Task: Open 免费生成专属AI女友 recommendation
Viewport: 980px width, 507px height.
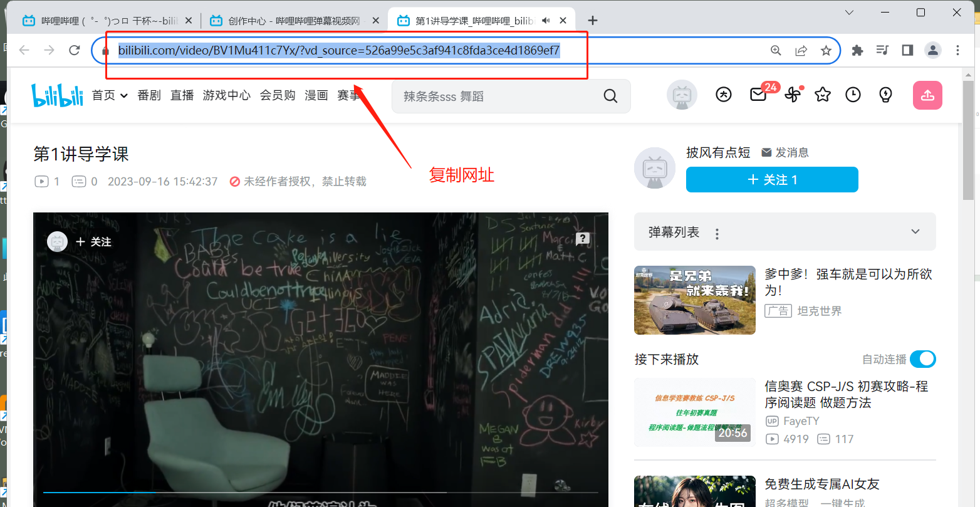Action: coord(822,484)
